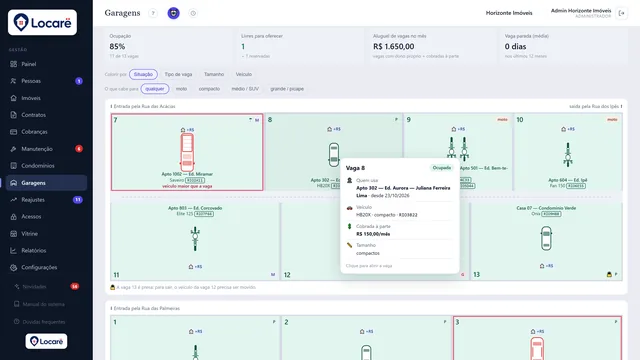Select the 'moto' fit filter
The image size is (640, 360).
coord(181,89)
